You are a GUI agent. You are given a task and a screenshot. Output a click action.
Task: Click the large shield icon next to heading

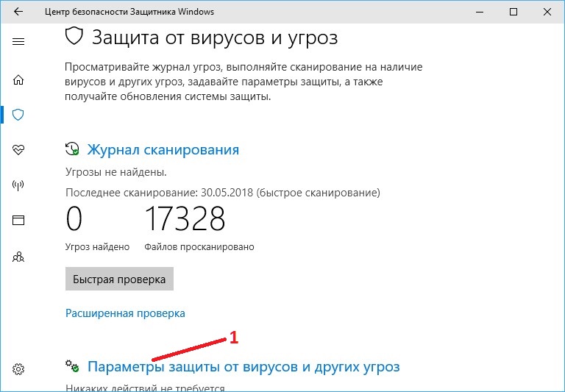74,36
